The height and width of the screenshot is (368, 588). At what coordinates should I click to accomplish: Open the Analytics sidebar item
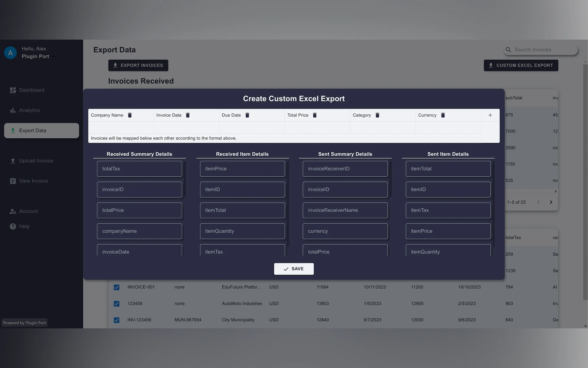[x=29, y=110]
